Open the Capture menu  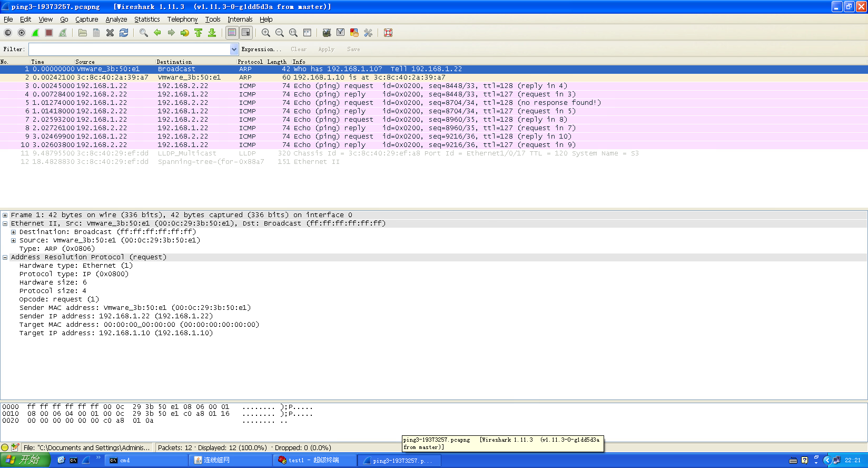pyautogui.click(x=87, y=19)
